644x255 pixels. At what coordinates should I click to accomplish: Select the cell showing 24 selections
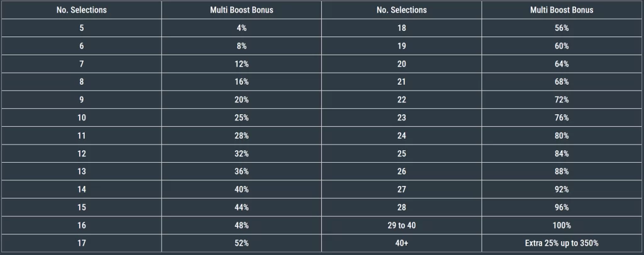pos(401,136)
